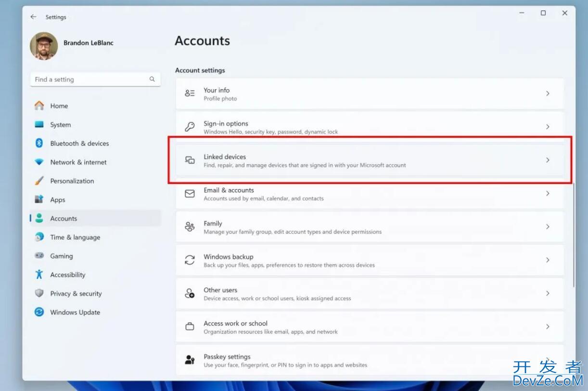Screen dimensions: 588x391
Task: Click the vertical scrollbar on the right
Action: (573, 234)
